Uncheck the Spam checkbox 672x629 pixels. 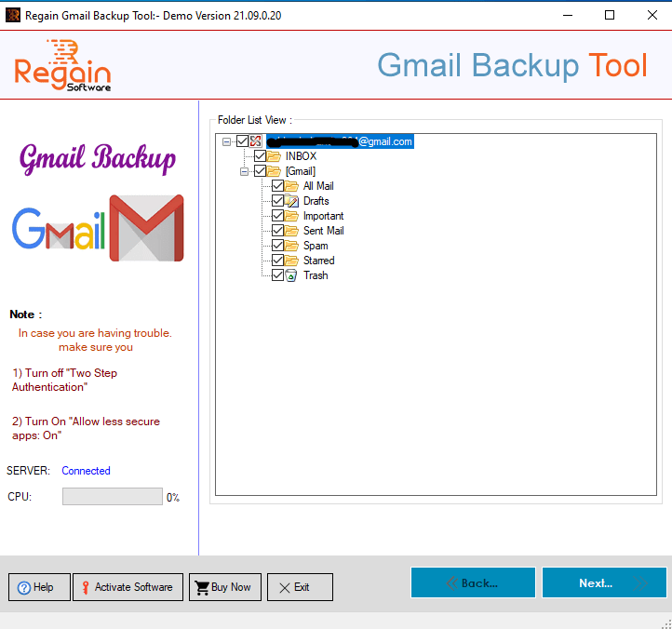pyautogui.click(x=277, y=245)
